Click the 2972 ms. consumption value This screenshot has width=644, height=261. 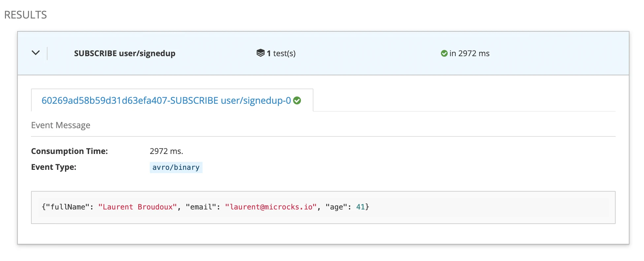pos(166,151)
